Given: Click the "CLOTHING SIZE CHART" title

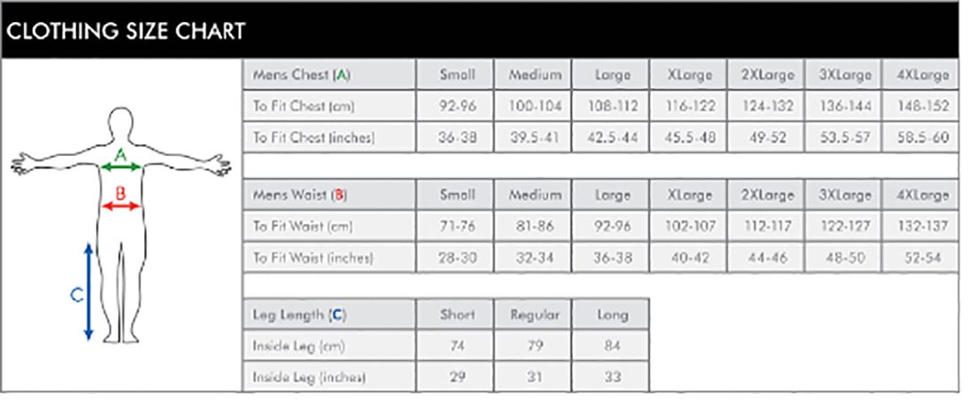Looking at the screenshot, I should pos(126,32).
